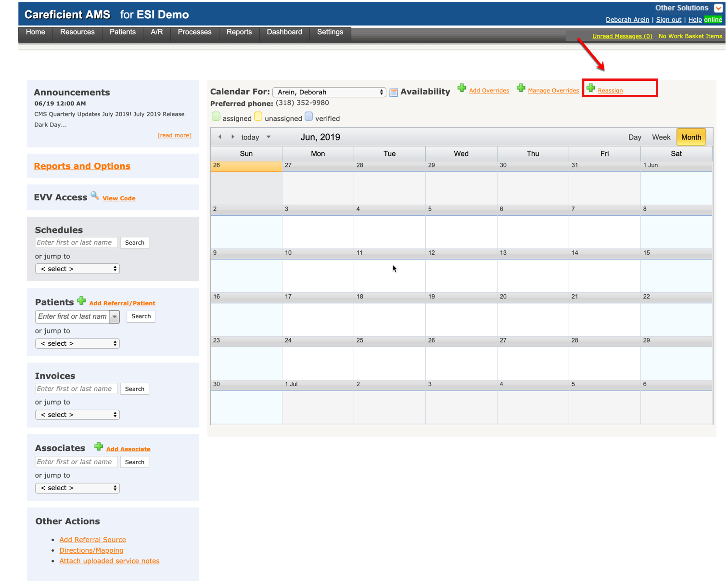The image size is (728, 586).
Task: Click Search button under Invoices
Action: [x=135, y=389]
